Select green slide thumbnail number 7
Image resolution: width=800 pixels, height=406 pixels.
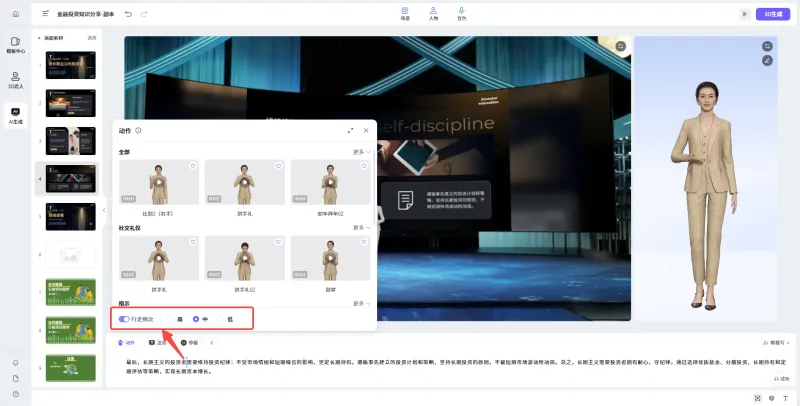(70, 292)
